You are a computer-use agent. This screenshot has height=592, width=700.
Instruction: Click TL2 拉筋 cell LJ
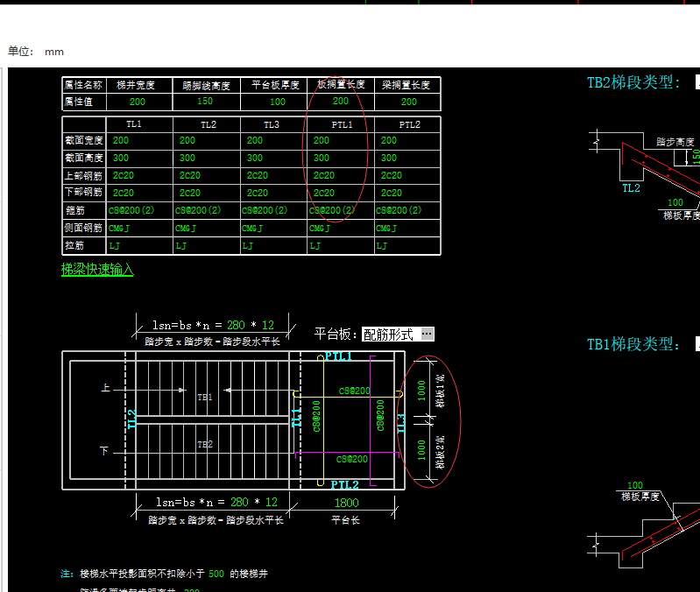click(x=180, y=246)
